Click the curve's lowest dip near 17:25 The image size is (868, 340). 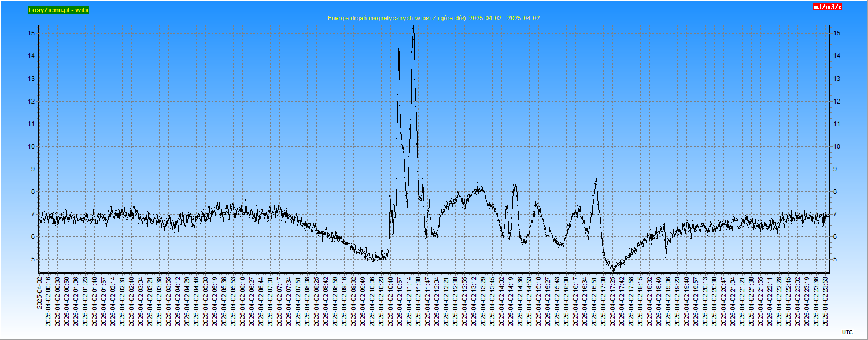612,269
